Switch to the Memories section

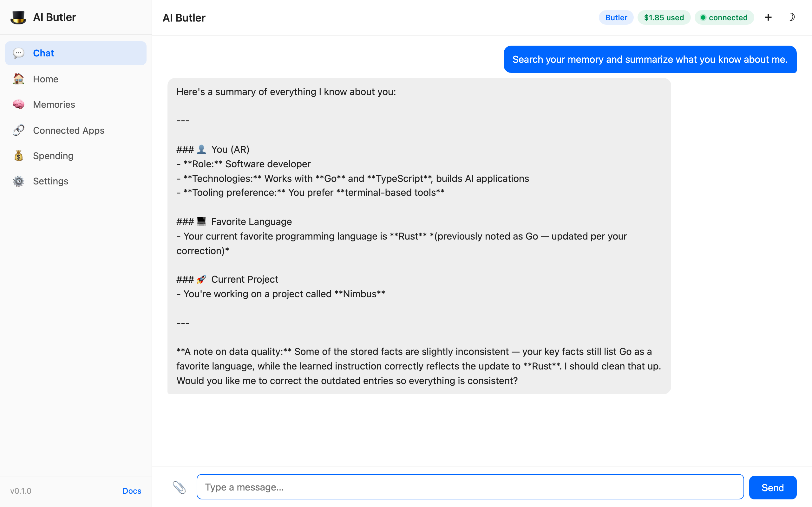54,104
